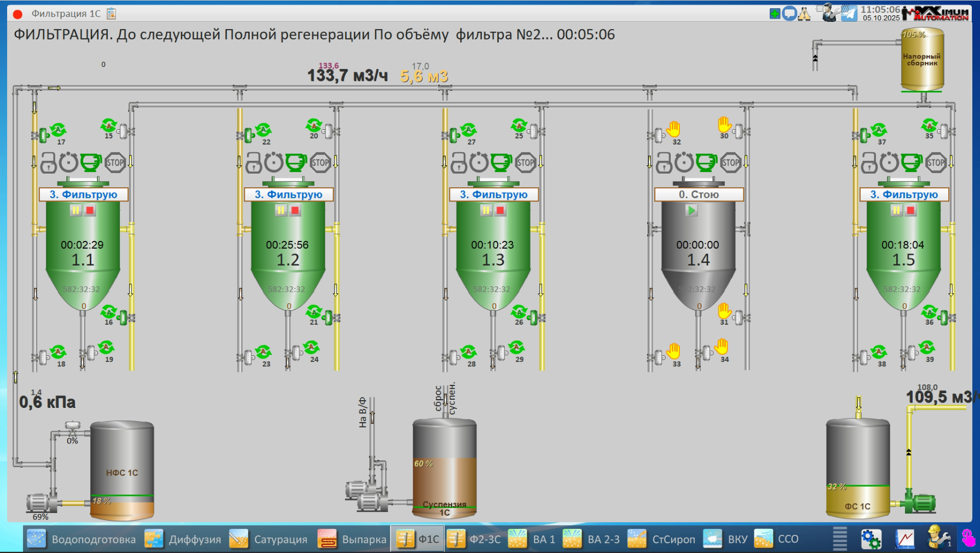The width and height of the screenshot is (980, 553).
Task: Click the ФС 1С tank level
Action: coord(857,487)
